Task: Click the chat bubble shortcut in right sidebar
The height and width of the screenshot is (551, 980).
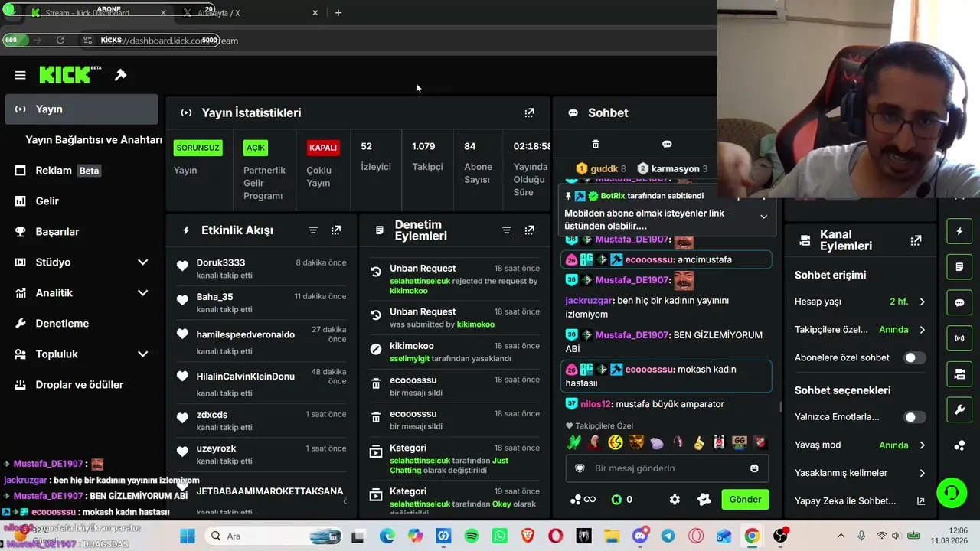Action: point(959,302)
